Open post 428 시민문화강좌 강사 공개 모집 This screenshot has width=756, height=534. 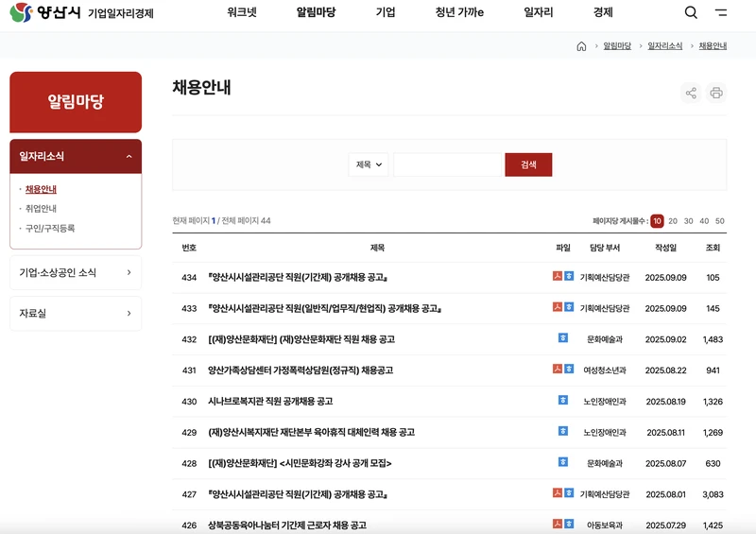[x=300, y=463]
